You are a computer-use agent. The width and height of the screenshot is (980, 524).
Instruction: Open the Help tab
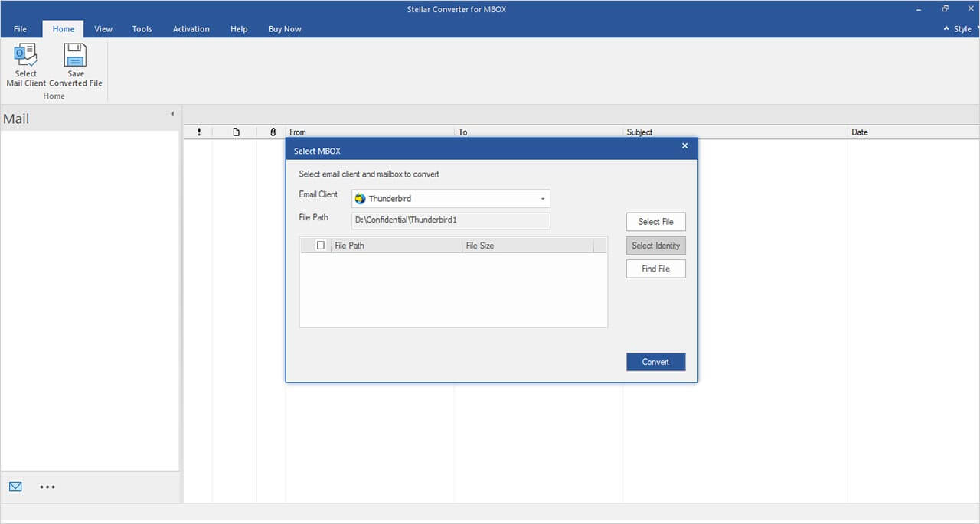click(239, 29)
